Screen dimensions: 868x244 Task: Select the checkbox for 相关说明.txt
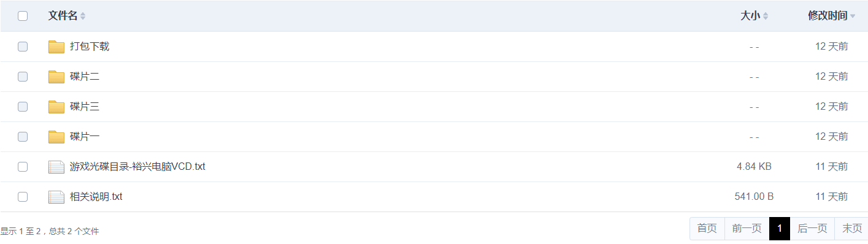point(23,197)
